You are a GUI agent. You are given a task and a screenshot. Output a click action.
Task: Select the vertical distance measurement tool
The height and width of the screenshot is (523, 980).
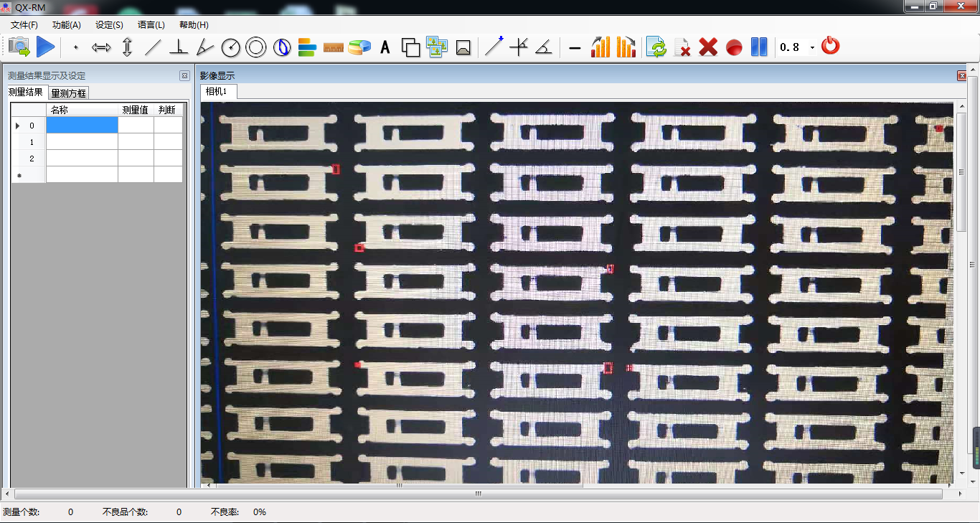point(127,48)
